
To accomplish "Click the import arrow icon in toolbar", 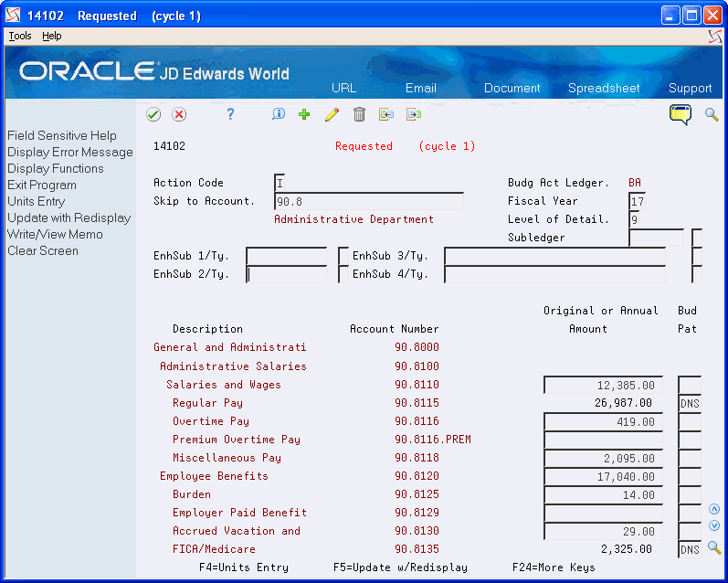I will 385,114.
